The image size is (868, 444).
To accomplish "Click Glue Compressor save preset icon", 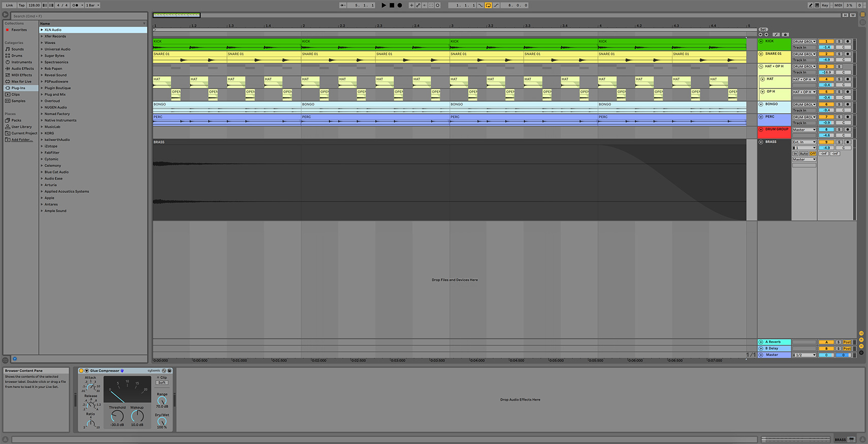I will click(170, 370).
